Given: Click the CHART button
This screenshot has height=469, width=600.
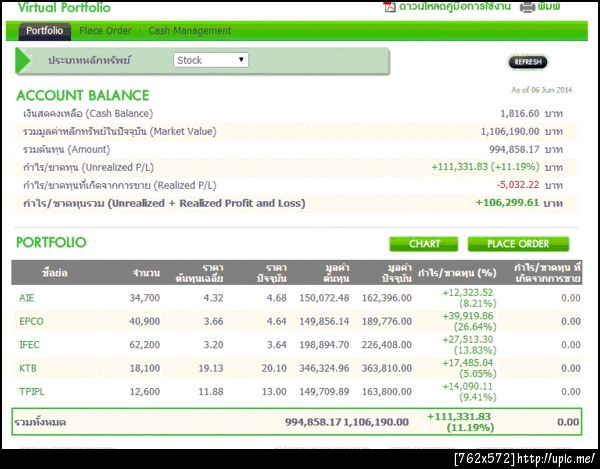Looking at the screenshot, I should tap(424, 244).
